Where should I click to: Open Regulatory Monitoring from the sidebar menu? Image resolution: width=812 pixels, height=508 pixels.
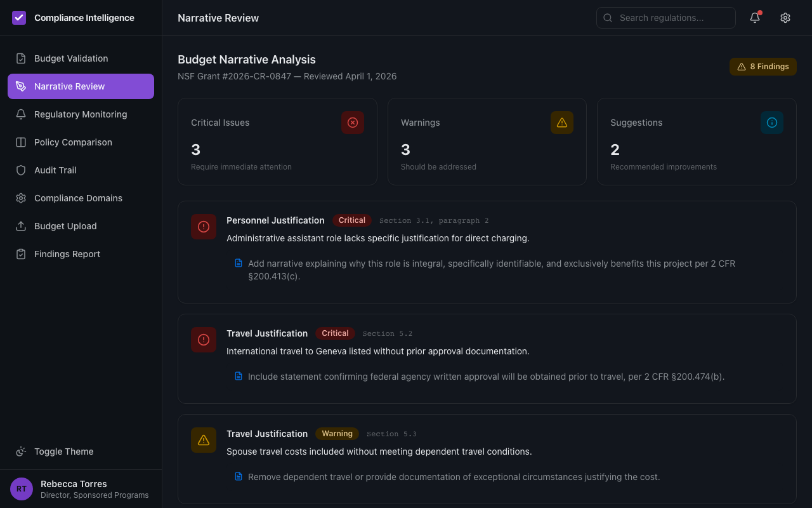point(80,114)
